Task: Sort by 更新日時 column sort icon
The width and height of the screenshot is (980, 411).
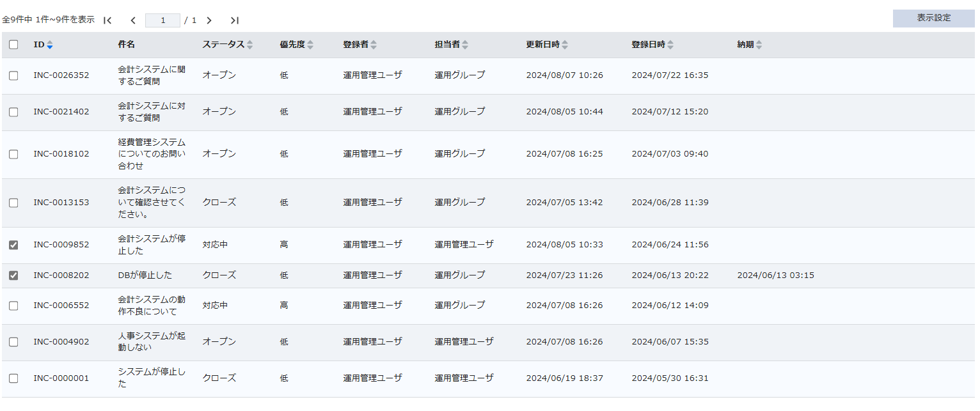Action: click(x=565, y=45)
